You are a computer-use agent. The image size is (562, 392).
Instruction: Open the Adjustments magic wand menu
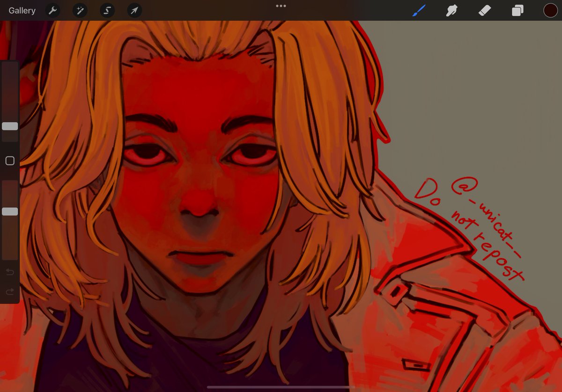80,10
